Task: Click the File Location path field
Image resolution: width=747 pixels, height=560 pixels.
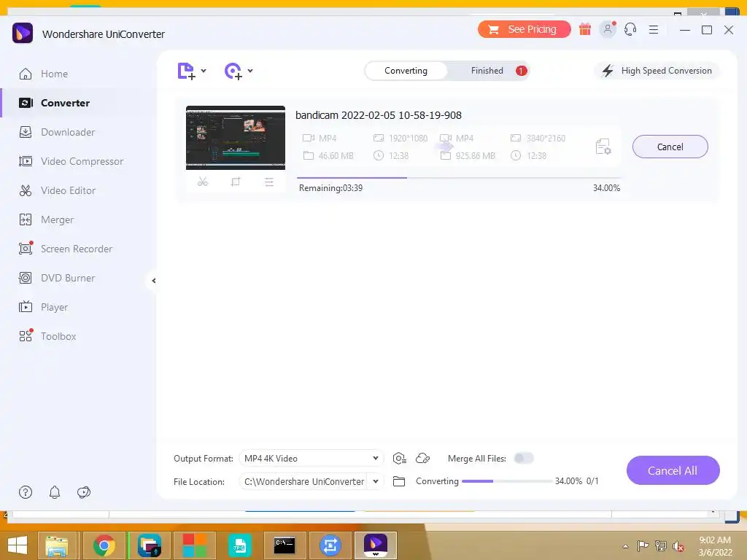Action: coord(304,481)
